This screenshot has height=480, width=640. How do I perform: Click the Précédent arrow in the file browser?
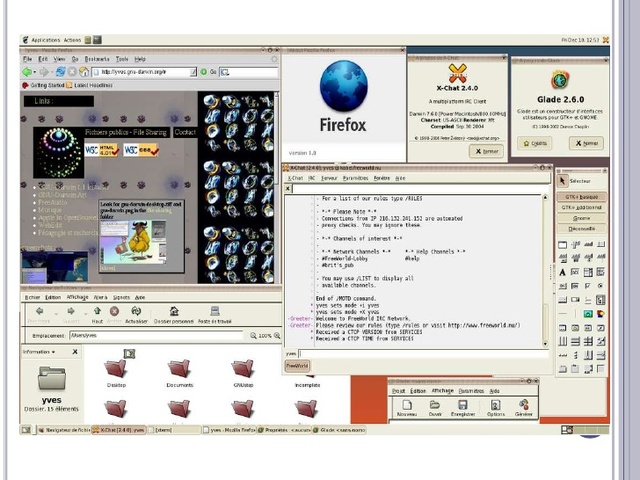click(x=40, y=311)
